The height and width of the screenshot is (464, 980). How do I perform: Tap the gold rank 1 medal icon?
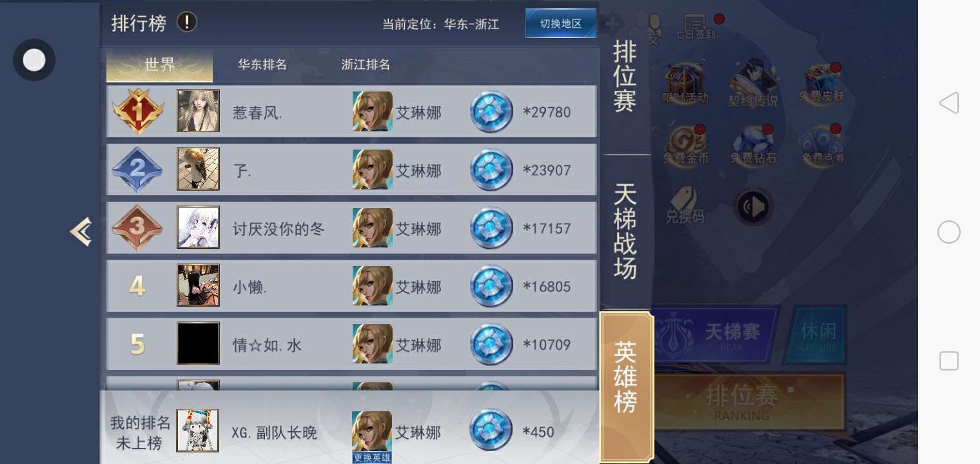pyautogui.click(x=137, y=111)
